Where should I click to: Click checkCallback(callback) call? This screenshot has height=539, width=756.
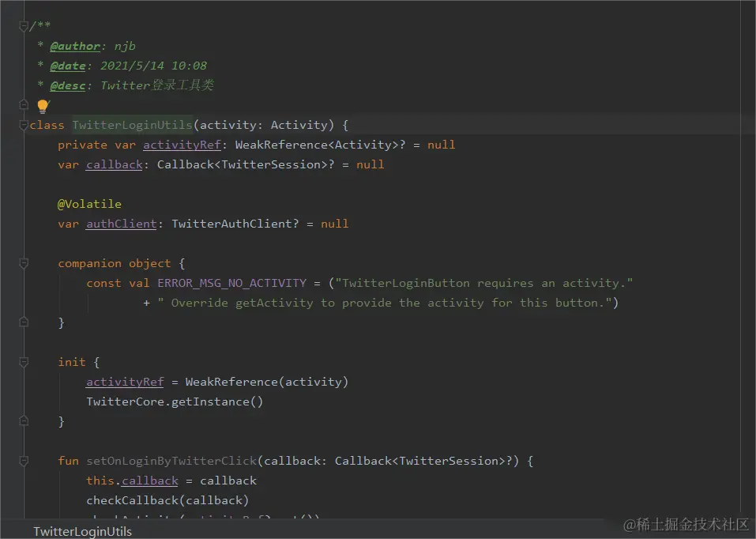(x=167, y=500)
